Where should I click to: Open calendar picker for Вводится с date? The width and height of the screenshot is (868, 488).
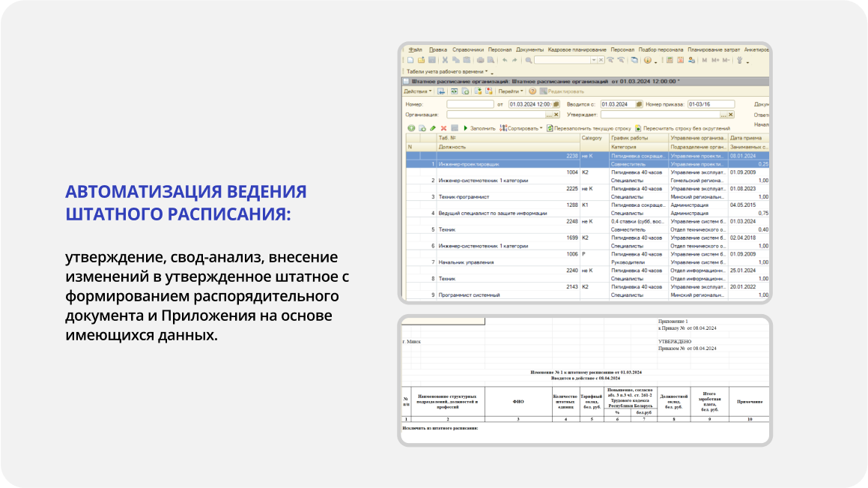click(639, 104)
